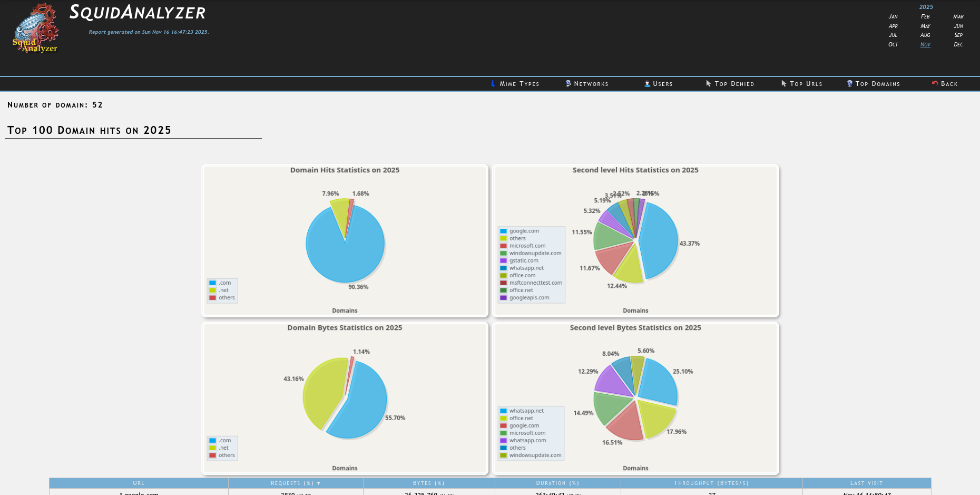Viewport: 980px width, 495px height.
Task: Click whatsapp.com label in Bytes legend
Action: 527,441
